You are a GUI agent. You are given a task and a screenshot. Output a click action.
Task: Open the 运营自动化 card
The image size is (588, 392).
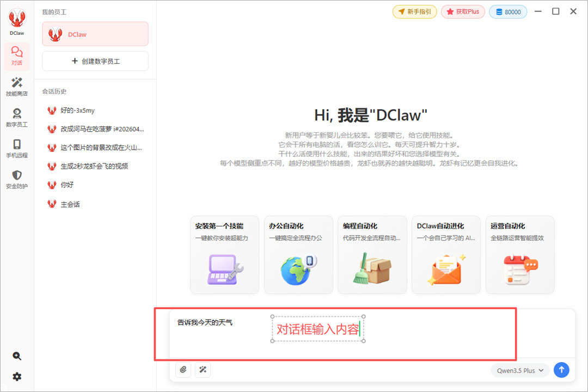pyautogui.click(x=520, y=254)
